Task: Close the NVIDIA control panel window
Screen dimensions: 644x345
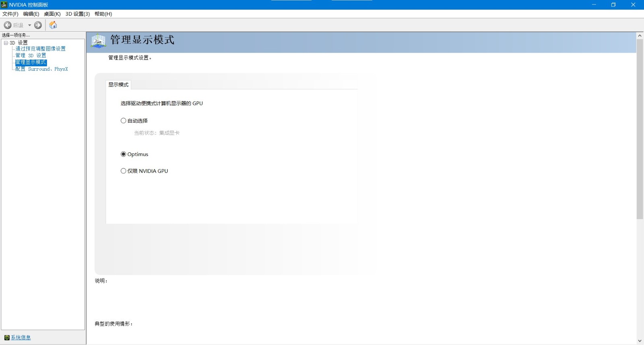Action: [633, 5]
